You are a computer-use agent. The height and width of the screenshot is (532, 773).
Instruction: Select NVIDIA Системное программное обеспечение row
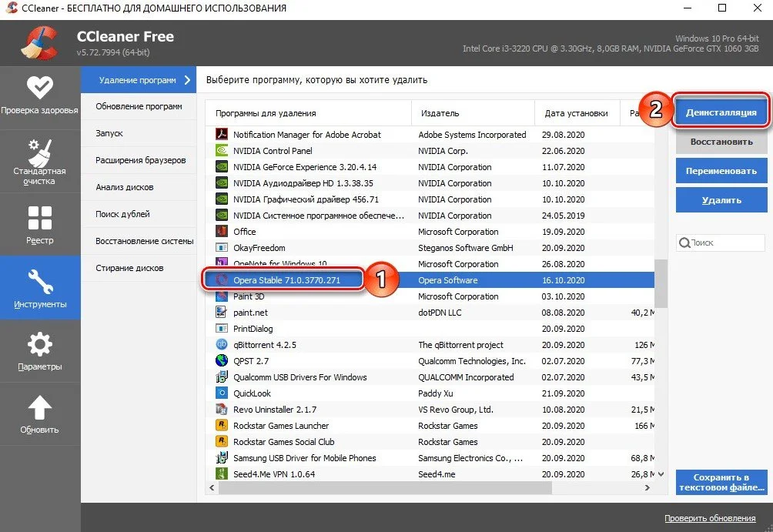(x=430, y=216)
